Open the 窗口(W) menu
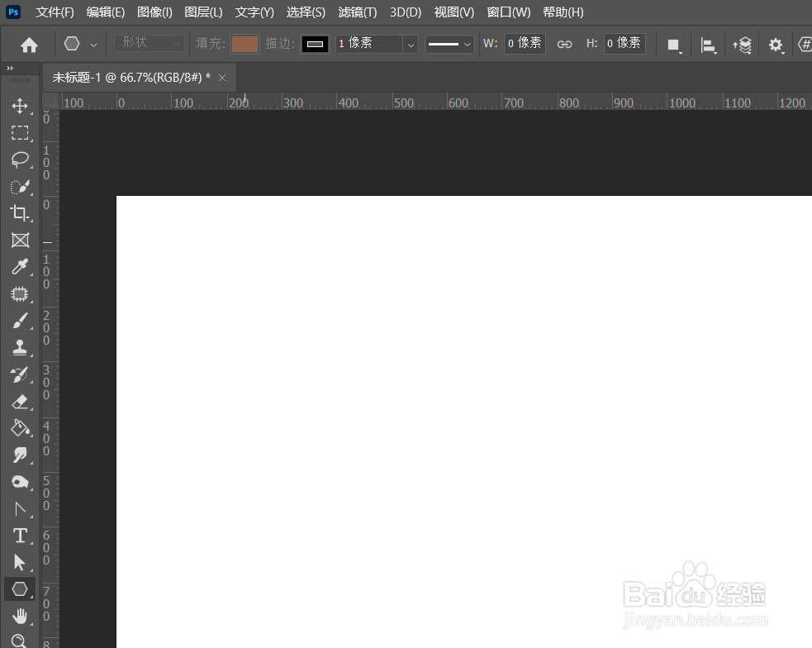The image size is (812, 648). point(509,12)
